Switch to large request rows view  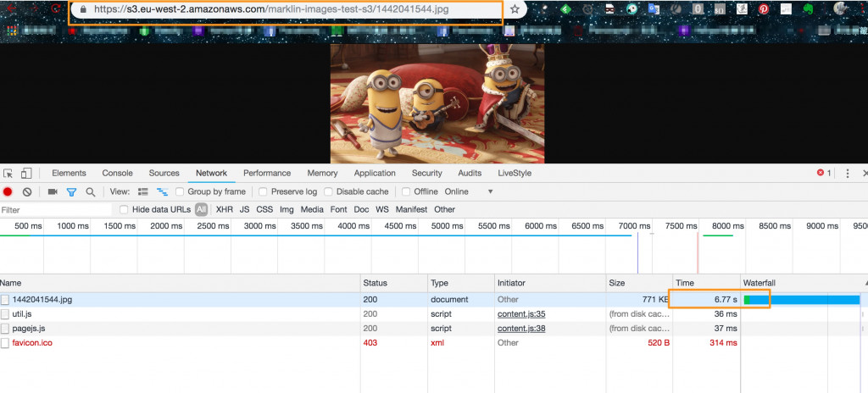(142, 191)
